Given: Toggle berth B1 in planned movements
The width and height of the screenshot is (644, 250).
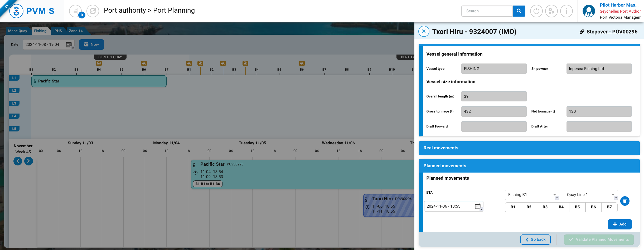Looking at the screenshot, I should click(513, 207).
